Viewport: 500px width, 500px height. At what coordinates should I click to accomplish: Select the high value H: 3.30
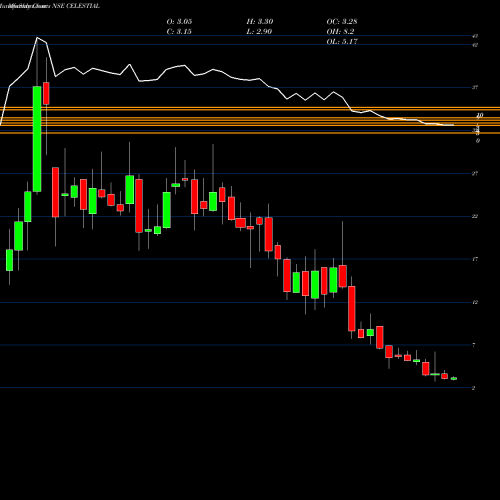click(260, 21)
